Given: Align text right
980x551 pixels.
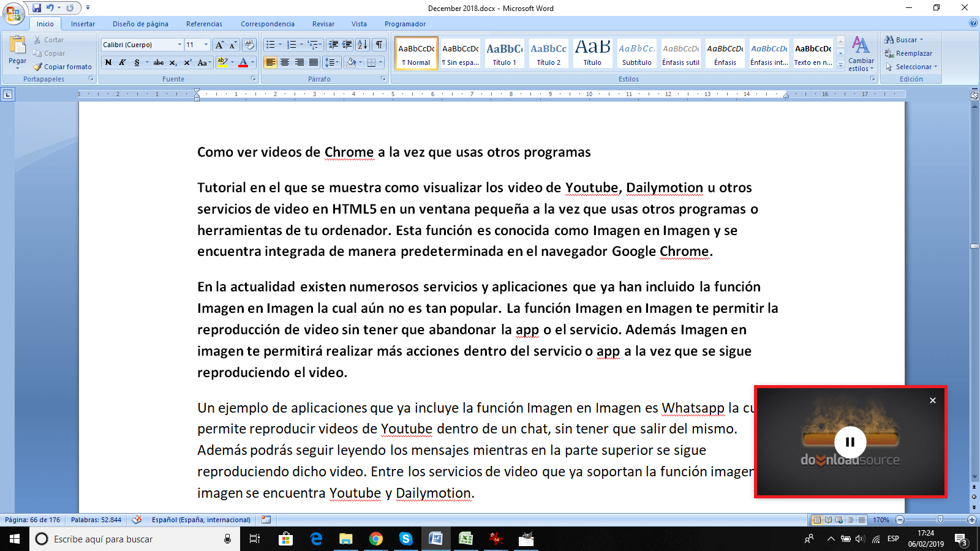Looking at the screenshot, I should [300, 62].
